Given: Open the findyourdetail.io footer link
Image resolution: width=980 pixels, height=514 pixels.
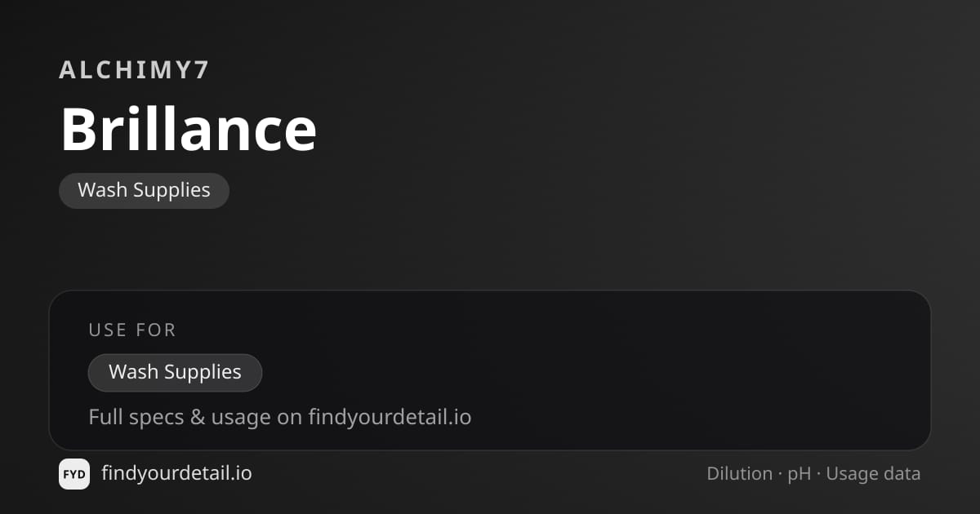Looking at the screenshot, I should tap(176, 473).
